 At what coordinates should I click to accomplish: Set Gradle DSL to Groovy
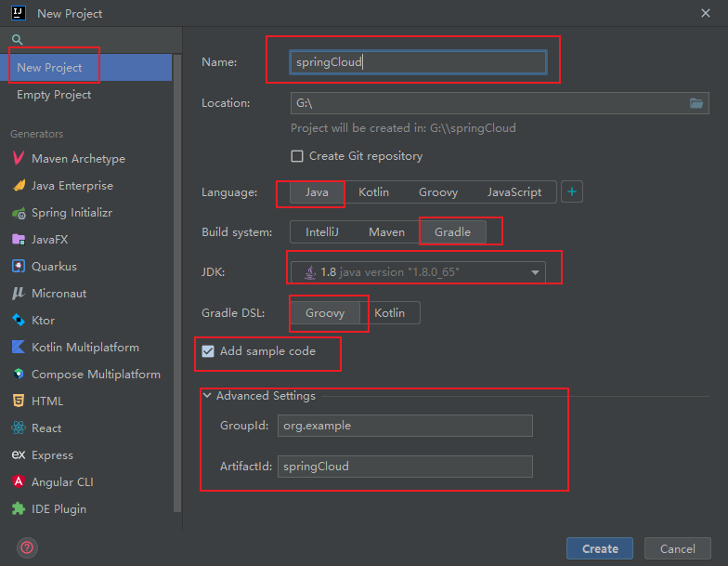click(325, 312)
